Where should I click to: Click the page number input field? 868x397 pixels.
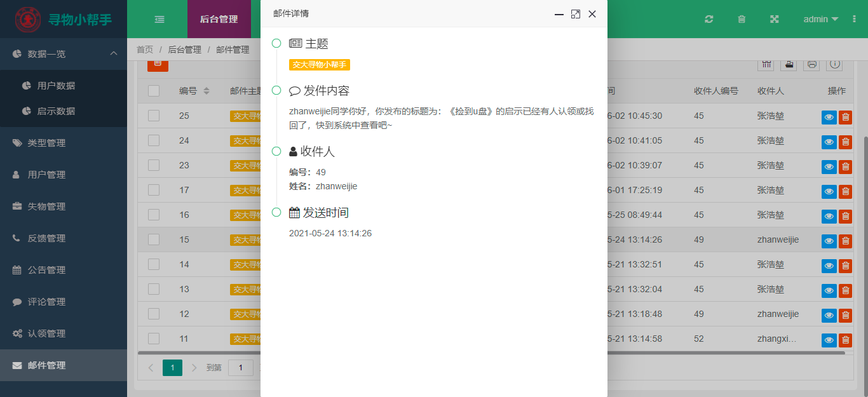point(241,367)
